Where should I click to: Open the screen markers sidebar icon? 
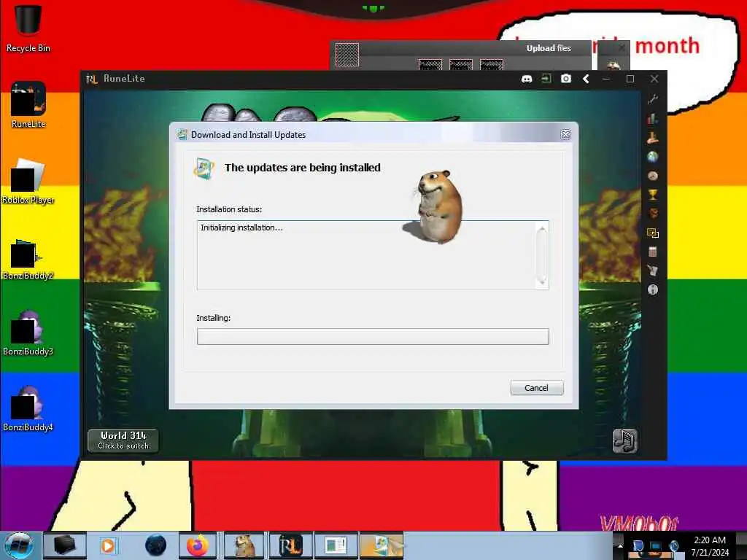tap(653, 233)
